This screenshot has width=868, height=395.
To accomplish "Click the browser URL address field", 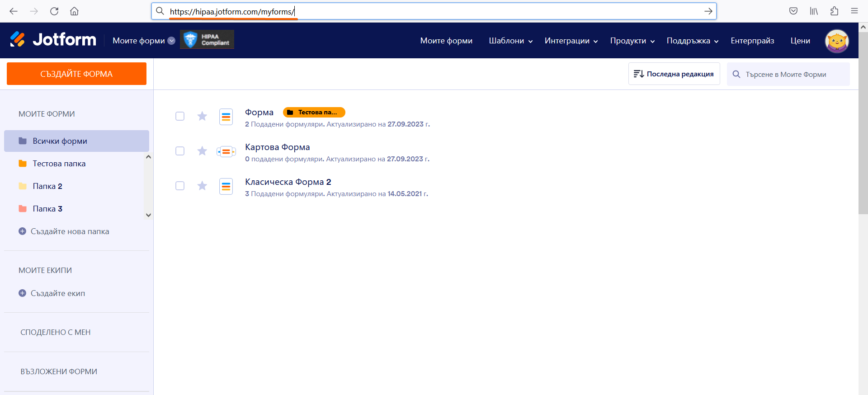I will [x=434, y=11].
